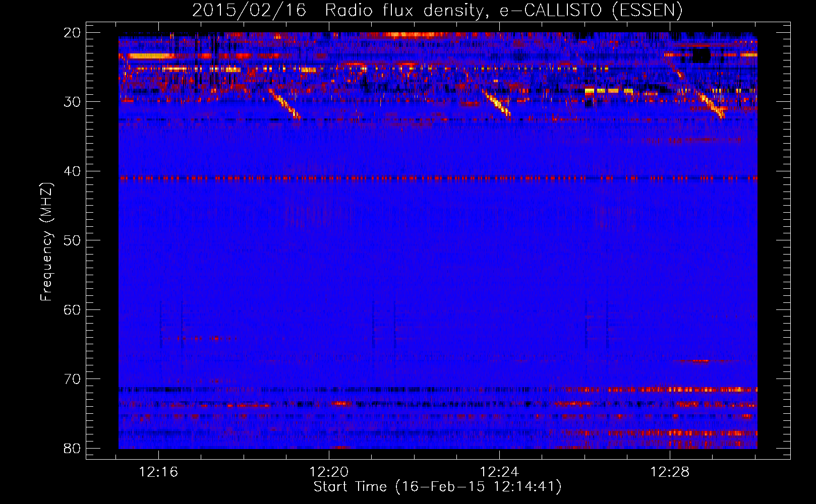816x504 pixels.
Task: Click the 12:24 time tick label
Action: [499, 472]
